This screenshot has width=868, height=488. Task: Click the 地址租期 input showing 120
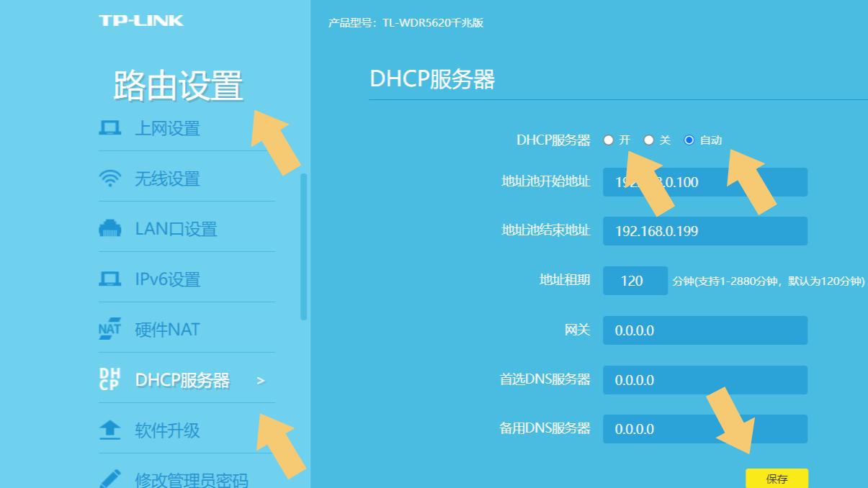click(635, 281)
